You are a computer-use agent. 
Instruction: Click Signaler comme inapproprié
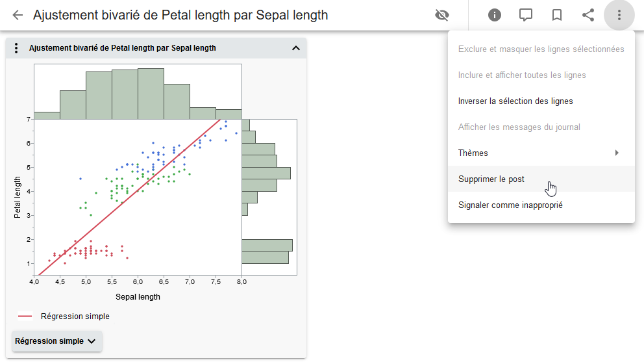point(510,205)
